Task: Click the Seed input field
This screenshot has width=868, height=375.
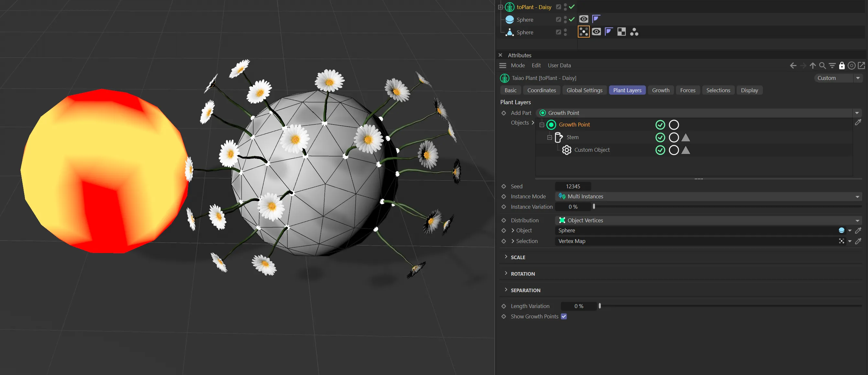Action: [x=573, y=186]
